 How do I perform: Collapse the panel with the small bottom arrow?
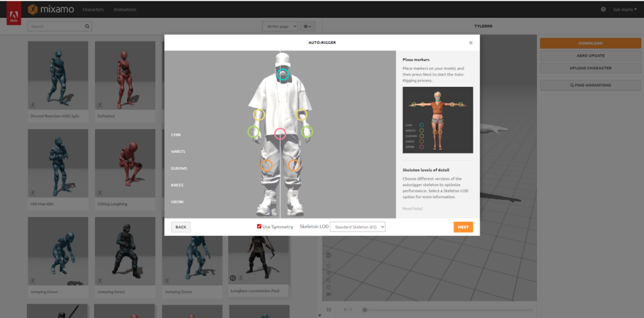click(320, 315)
